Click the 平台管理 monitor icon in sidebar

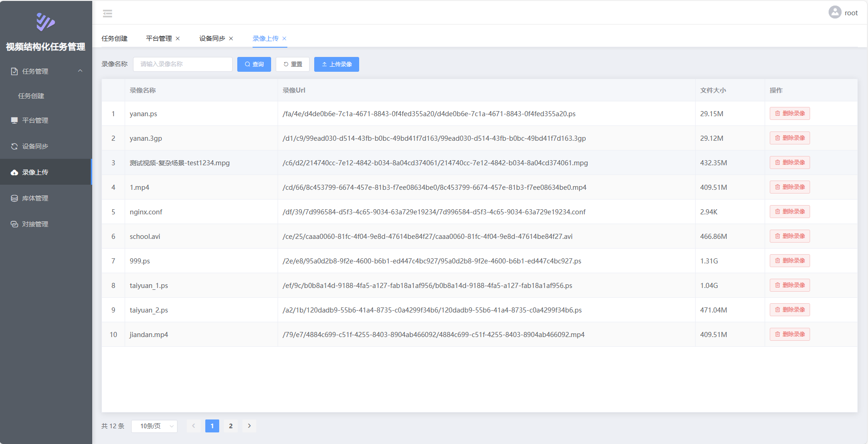(14, 120)
